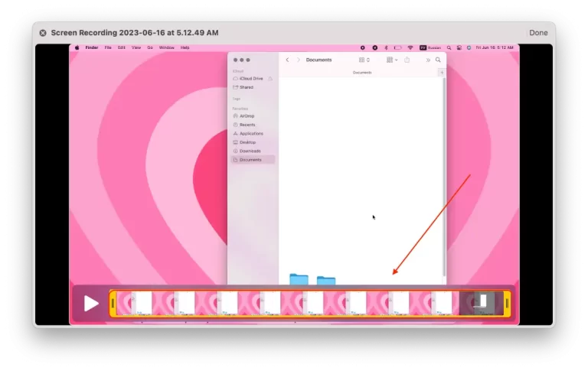
Task: Click the Documents title in the Finder toolbar
Action: tap(318, 60)
